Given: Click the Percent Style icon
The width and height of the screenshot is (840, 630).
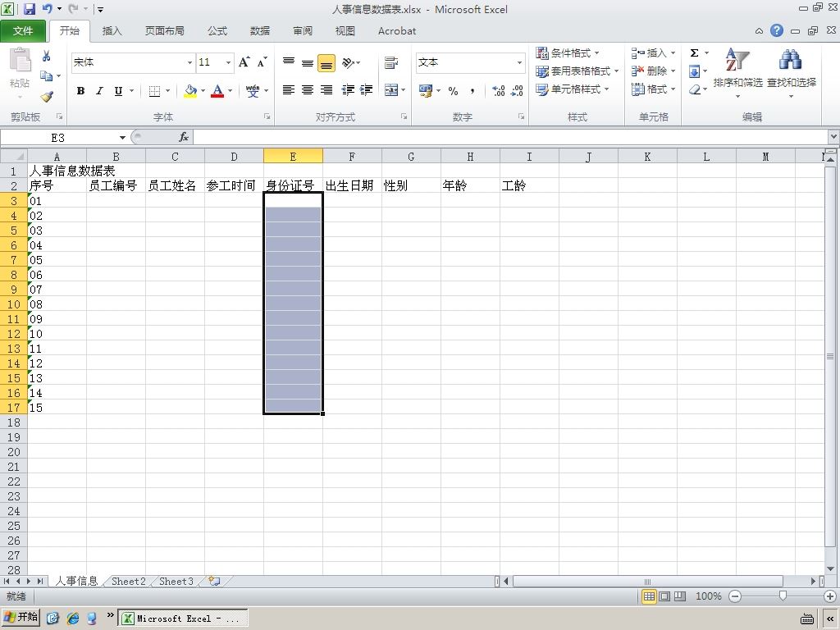Looking at the screenshot, I should pyautogui.click(x=453, y=90).
